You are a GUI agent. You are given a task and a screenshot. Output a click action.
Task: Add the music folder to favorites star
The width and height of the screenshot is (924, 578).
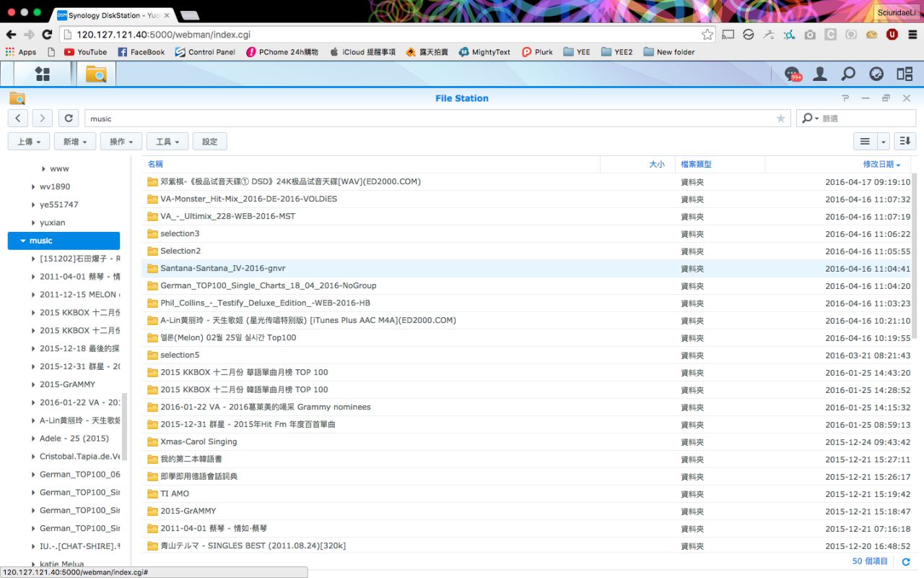coord(780,118)
